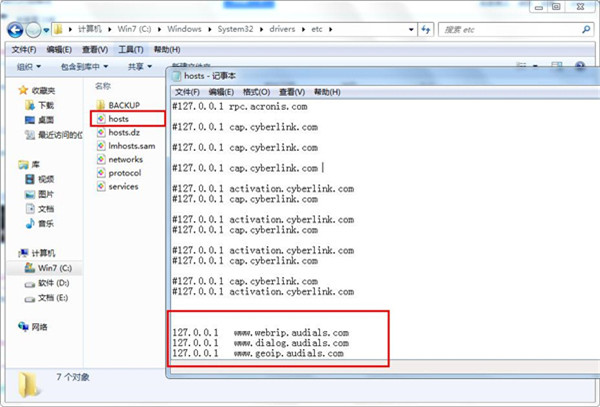This screenshot has width=600, height=407.
Task: Open the 组织 dropdown in Explorer toolbar
Action: (29, 67)
